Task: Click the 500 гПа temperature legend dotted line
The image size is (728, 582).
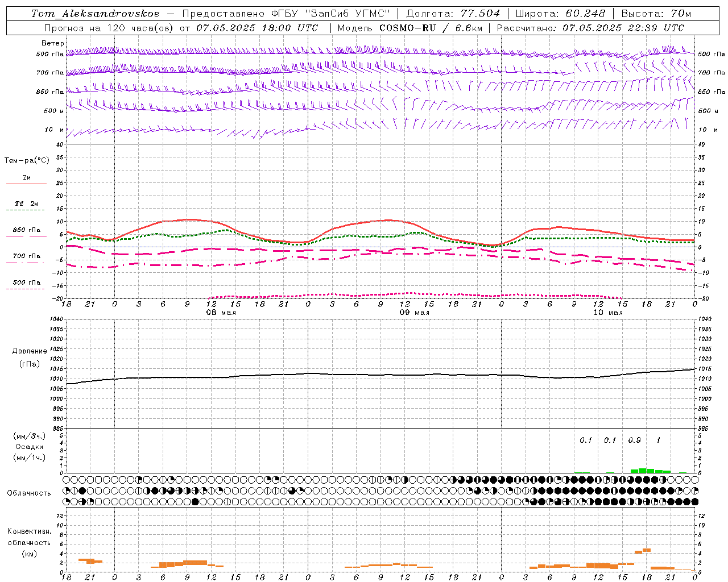Action: [x=25, y=289]
